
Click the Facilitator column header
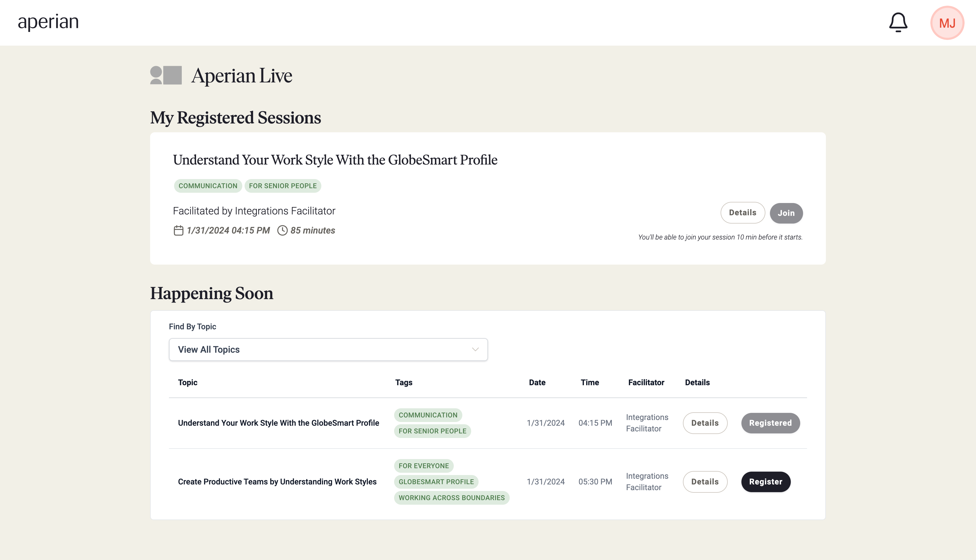pos(646,382)
